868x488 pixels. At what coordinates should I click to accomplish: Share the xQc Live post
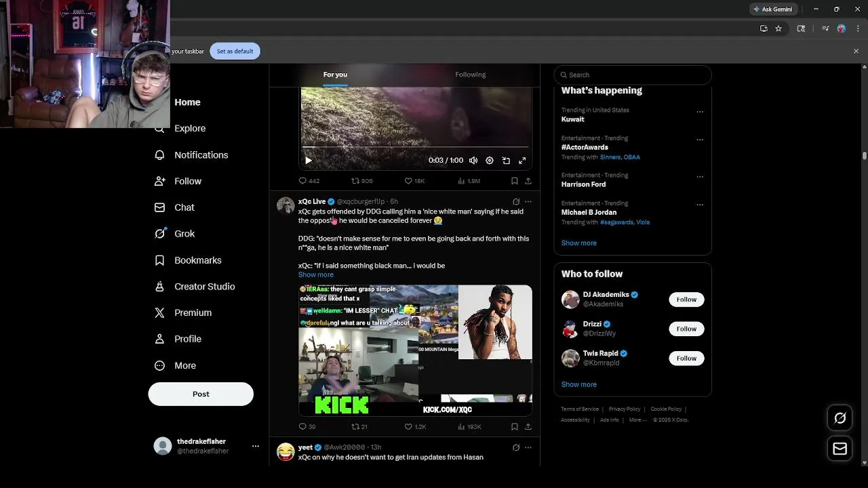click(528, 426)
